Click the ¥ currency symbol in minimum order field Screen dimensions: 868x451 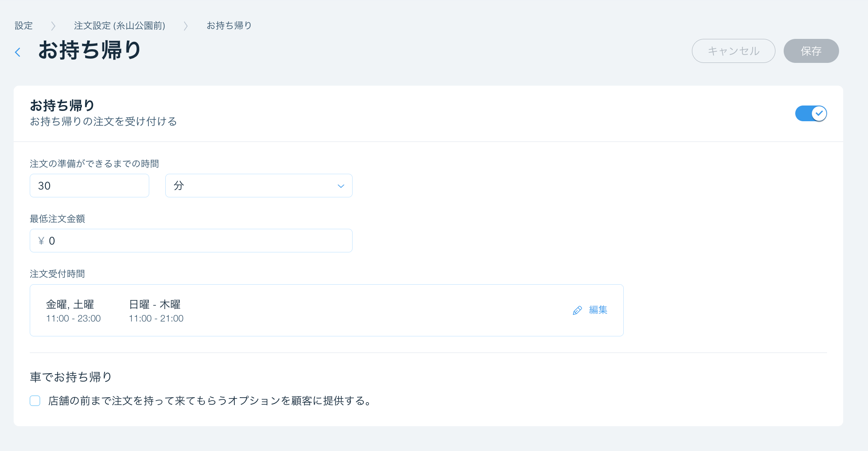click(x=41, y=240)
